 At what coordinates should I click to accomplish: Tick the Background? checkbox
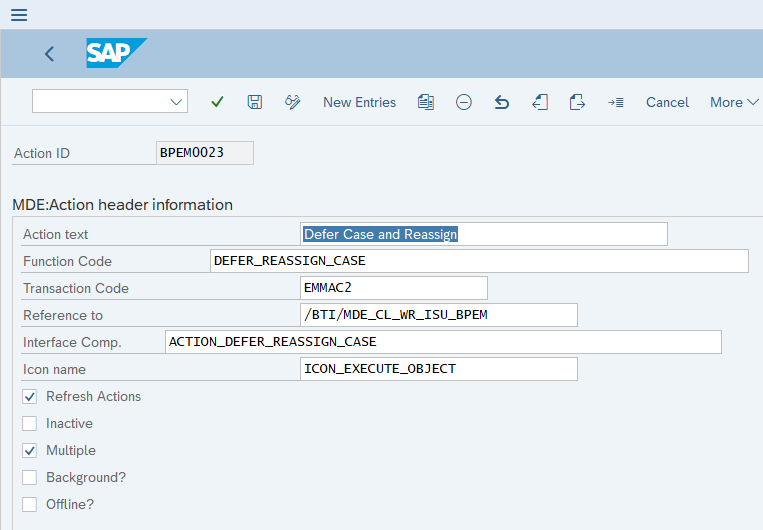30,478
